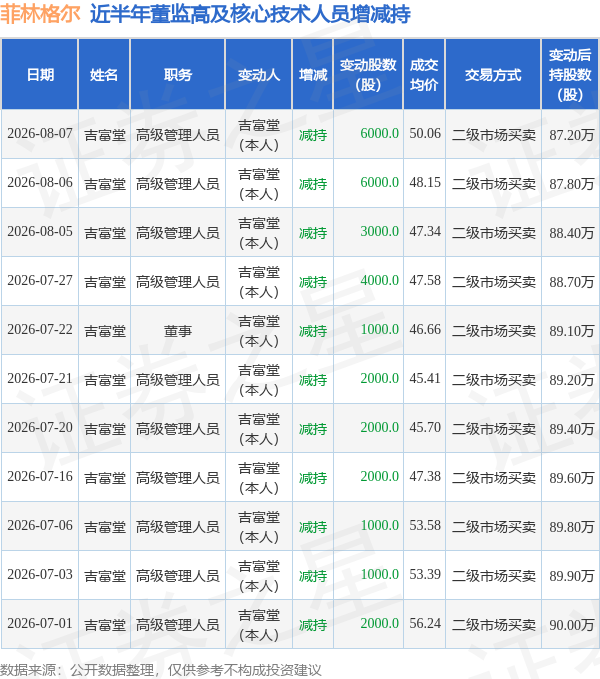Click the 3000.0 share change value
The width and height of the screenshot is (600, 679).
pos(379,232)
